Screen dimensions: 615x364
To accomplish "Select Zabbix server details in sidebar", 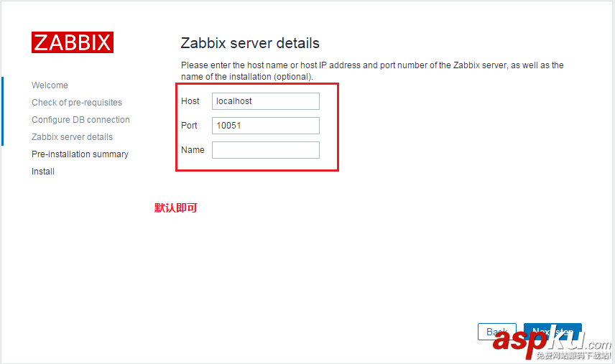I will [72, 137].
